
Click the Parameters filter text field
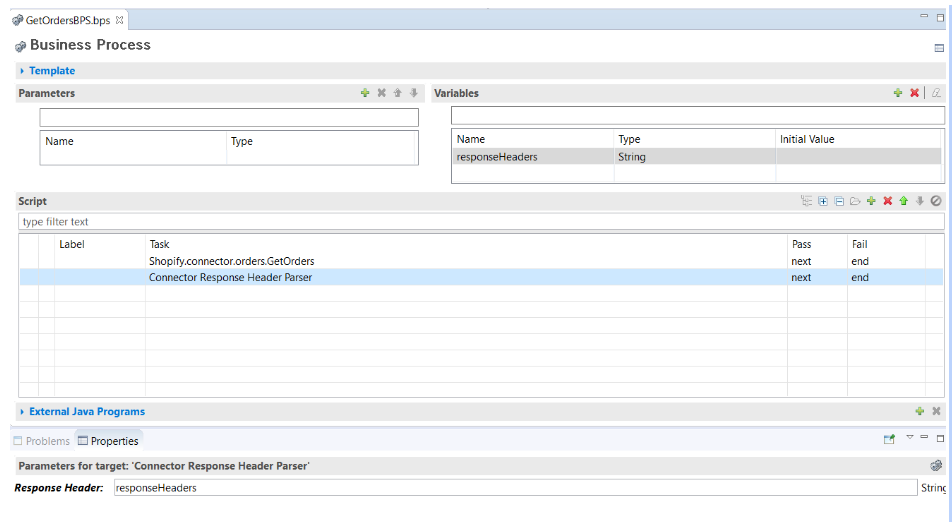click(229, 117)
